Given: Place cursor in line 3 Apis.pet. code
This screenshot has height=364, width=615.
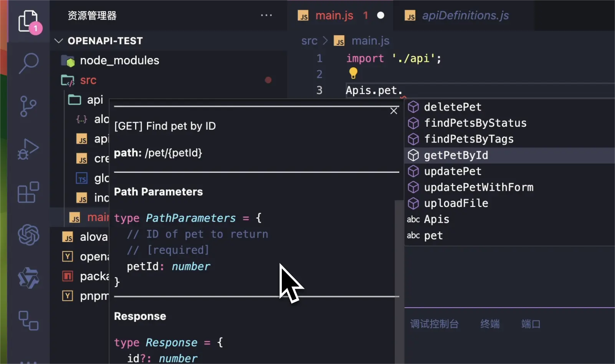Looking at the screenshot, I should (374, 91).
